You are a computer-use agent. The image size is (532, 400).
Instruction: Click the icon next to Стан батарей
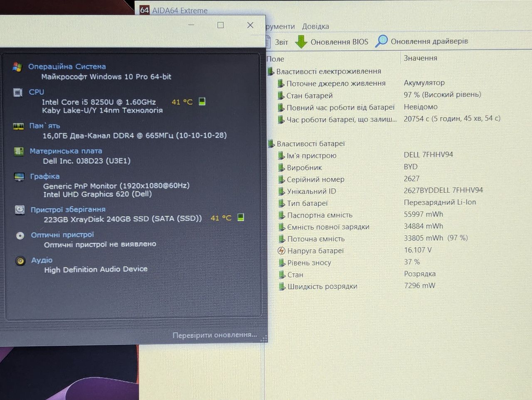[281, 96]
